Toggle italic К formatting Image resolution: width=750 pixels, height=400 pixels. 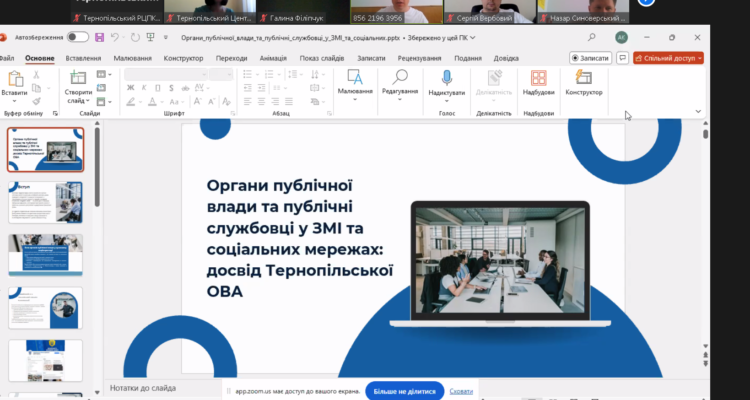pos(144,88)
